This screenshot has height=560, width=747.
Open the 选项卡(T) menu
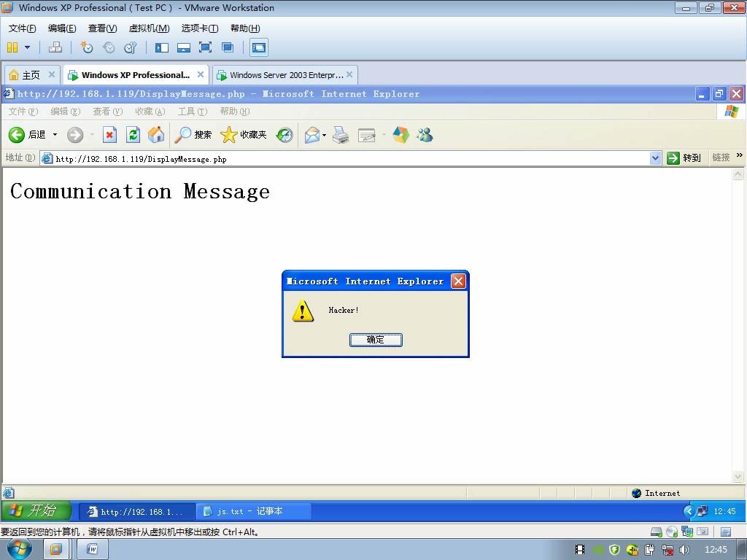[200, 28]
